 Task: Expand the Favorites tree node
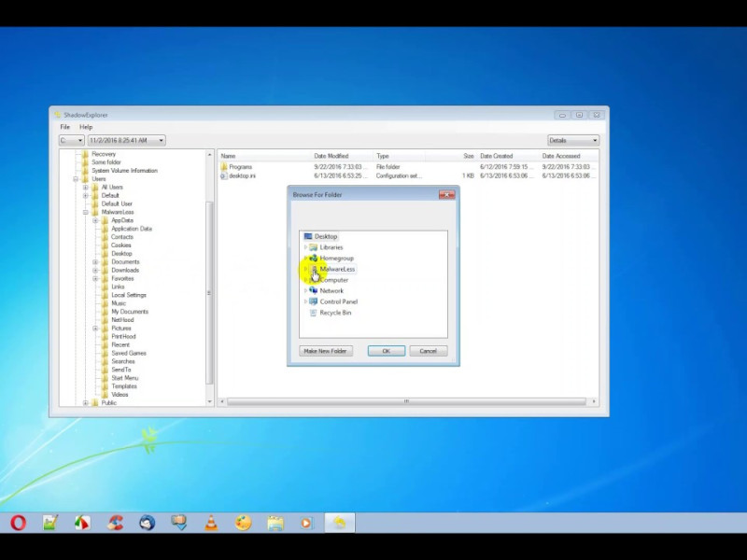[95, 278]
